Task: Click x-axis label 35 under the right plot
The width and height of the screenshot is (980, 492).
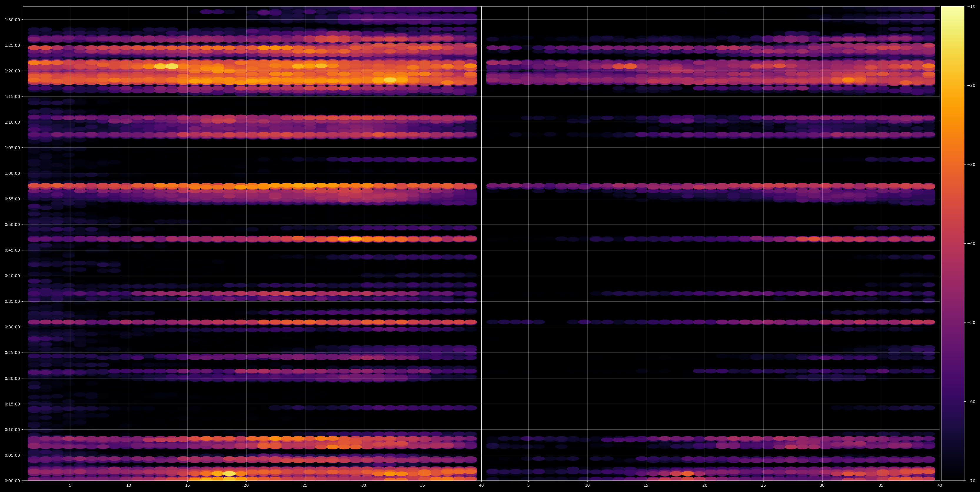Action: point(881,486)
